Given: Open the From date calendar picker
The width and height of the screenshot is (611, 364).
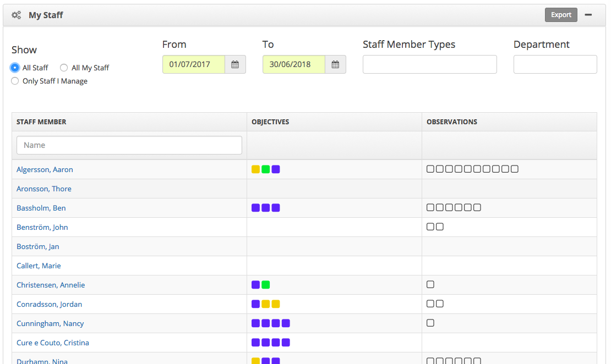Looking at the screenshot, I should click(x=235, y=64).
